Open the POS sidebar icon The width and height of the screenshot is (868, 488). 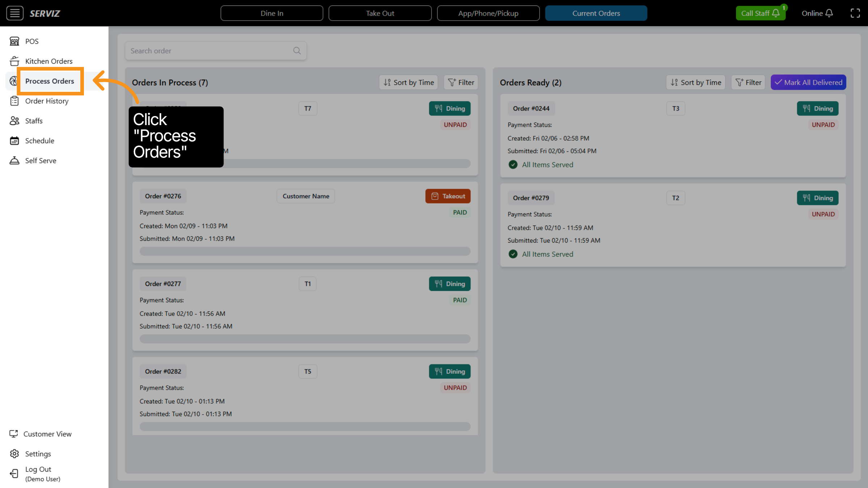[14, 41]
